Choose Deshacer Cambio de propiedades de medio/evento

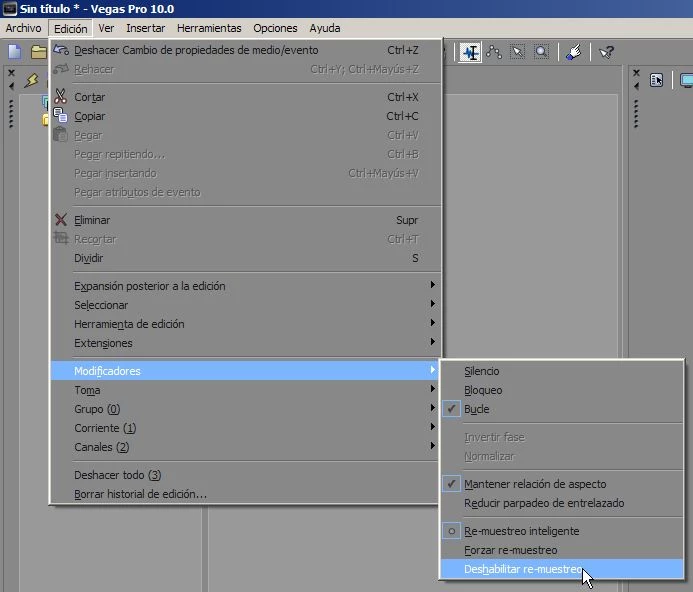pyautogui.click(x=246, y=50)
